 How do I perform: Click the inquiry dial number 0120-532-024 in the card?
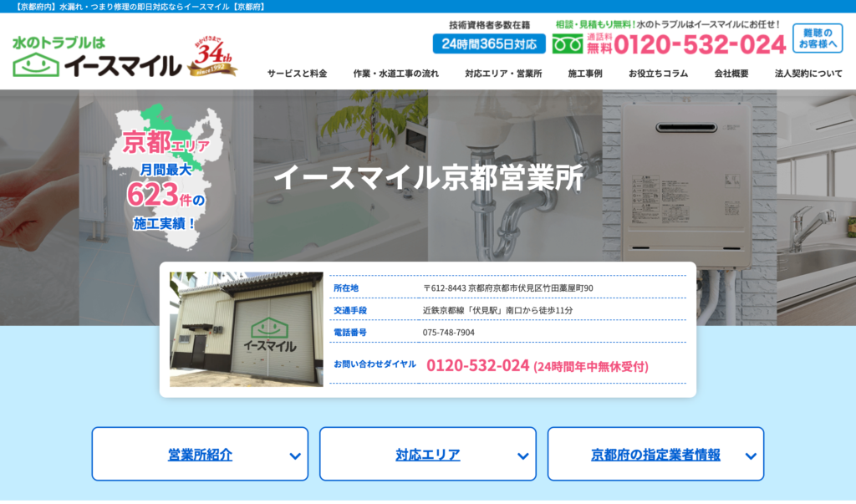[477, 365]
